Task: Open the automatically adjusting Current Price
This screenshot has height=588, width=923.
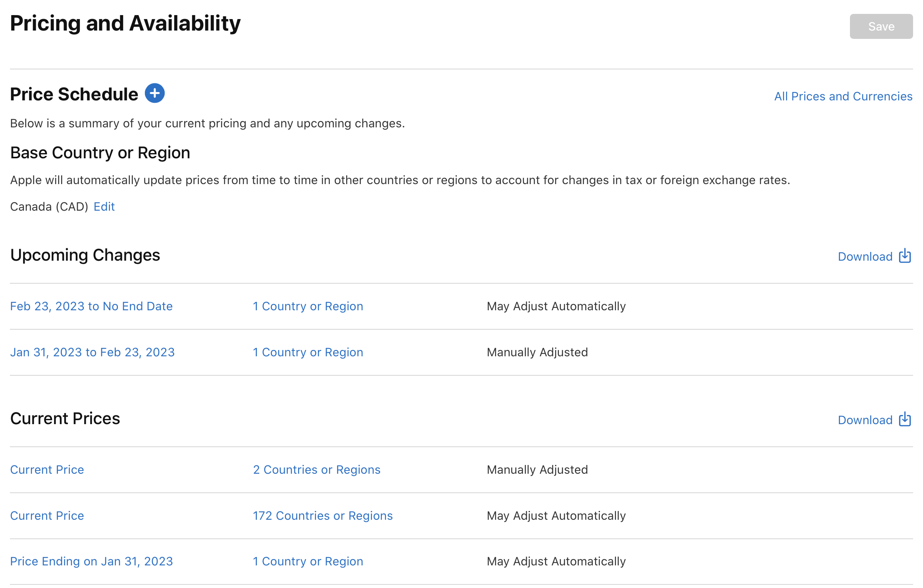Action: 47,515
